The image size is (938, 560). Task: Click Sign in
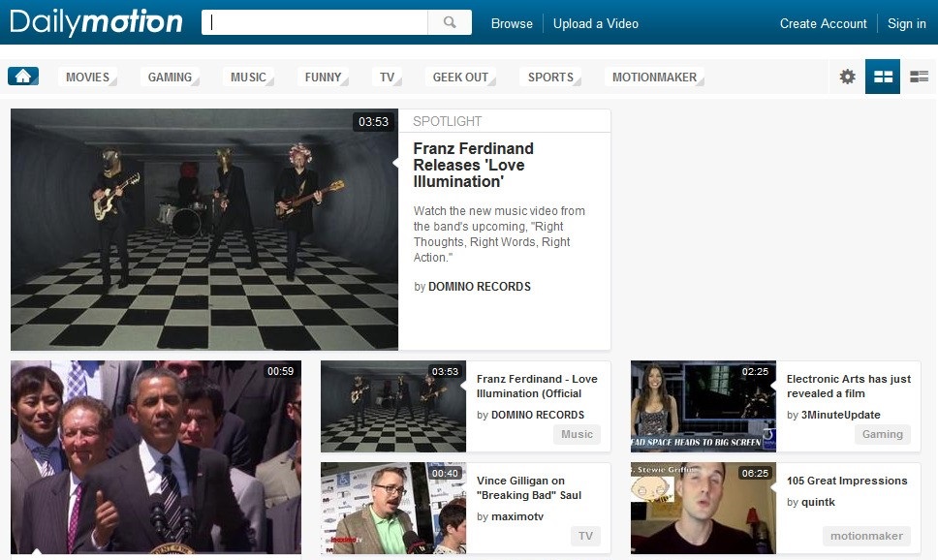[x=906, y=23]
